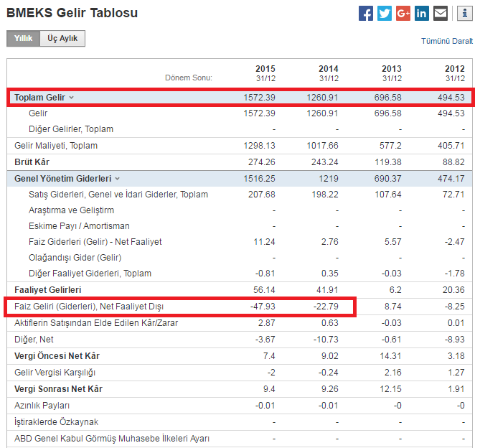Share on Facebook icon
Screen dimensions: 480x448
[365, 14]
